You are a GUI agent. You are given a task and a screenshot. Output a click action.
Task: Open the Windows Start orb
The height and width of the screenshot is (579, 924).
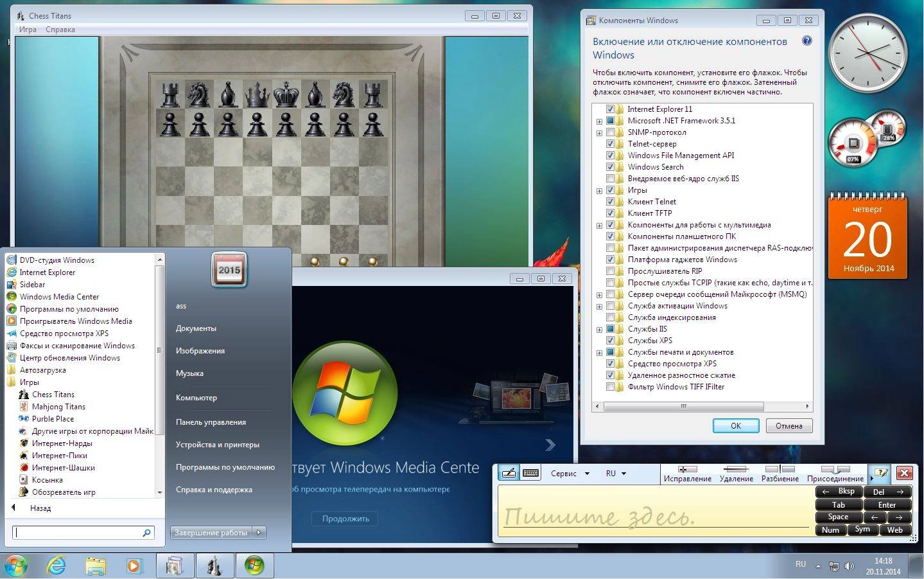(15, 566)
